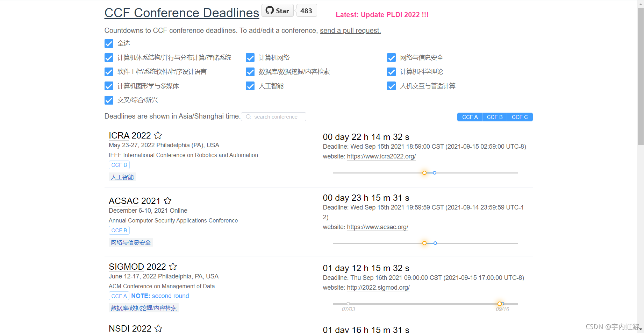644x333 pixels.
Task: Click the SIGMOD 2022 countdown timer text
Action: [x=366, y=268]
